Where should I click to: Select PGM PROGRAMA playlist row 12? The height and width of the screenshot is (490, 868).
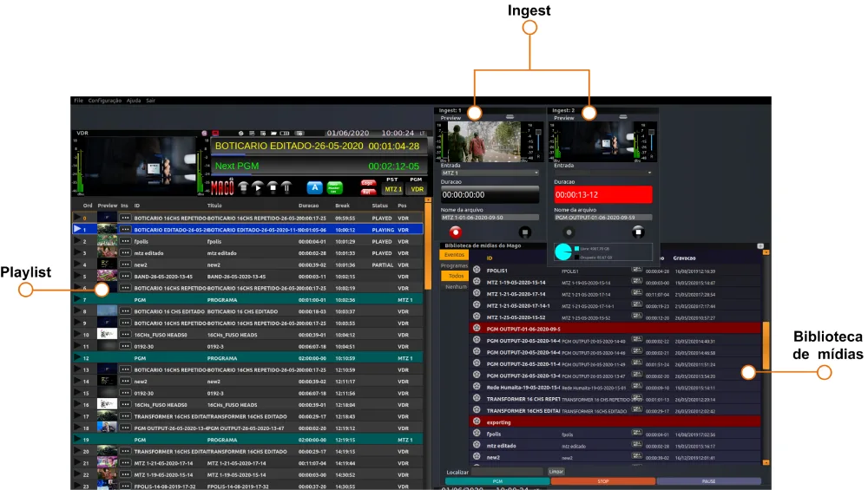(x=248, y=358)
